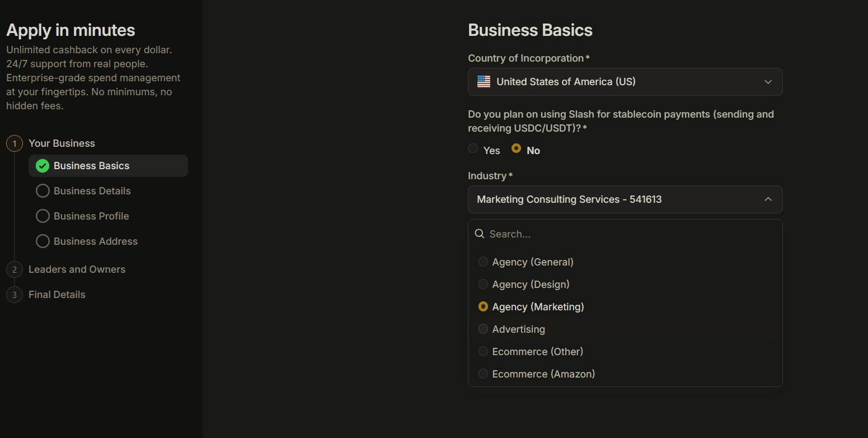Click the step 1 number circle

pyautogui.click(x=15, y=143)
